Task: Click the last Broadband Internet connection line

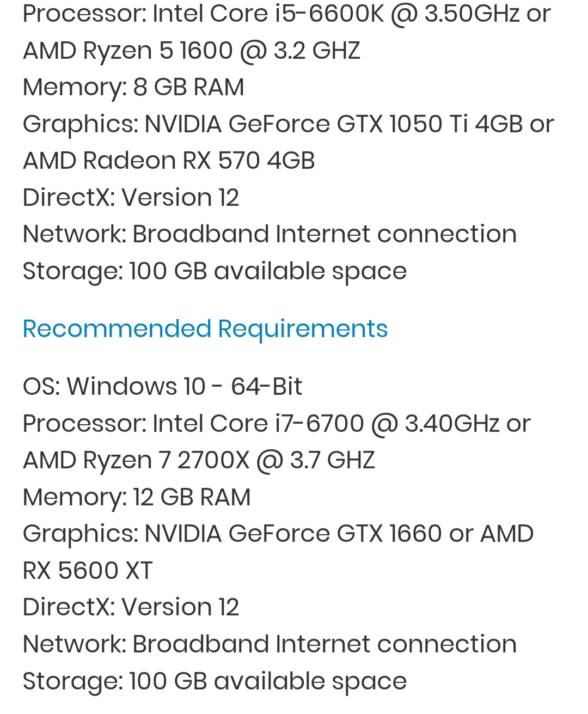Action: coord(269,644)
